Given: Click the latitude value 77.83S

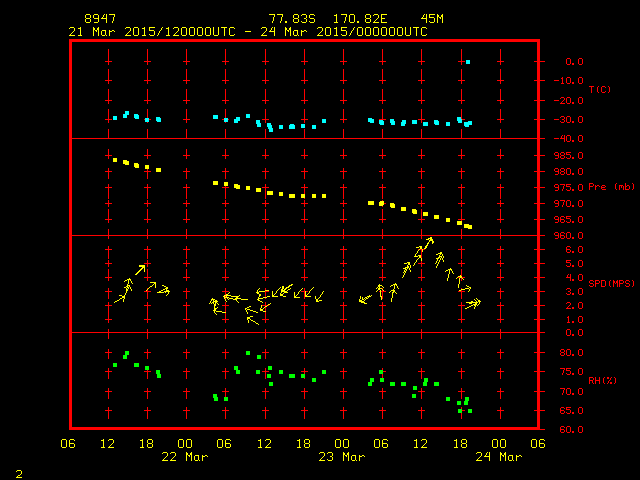Looking at the screenshot, I should [291, 19].
